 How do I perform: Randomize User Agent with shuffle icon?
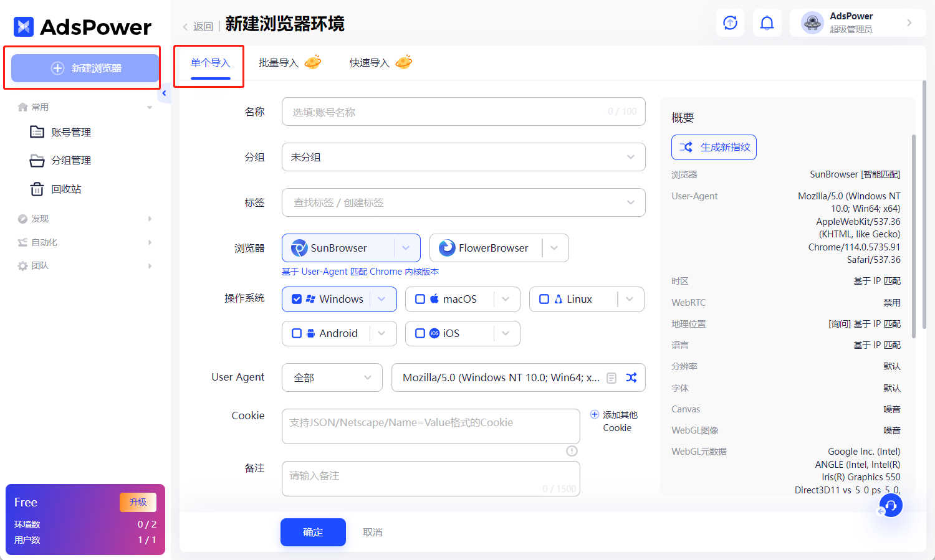click(x=631, y=377)
